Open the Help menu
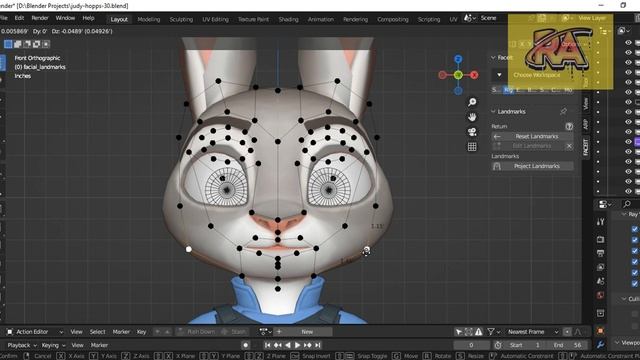This screenshot has height=360, width=640. tap(89, 18)
